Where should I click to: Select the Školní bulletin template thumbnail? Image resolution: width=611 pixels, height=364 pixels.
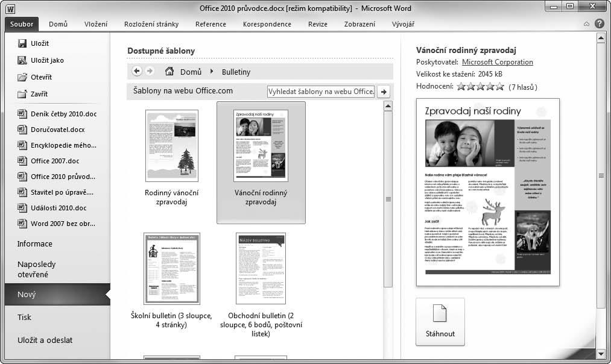171,269
